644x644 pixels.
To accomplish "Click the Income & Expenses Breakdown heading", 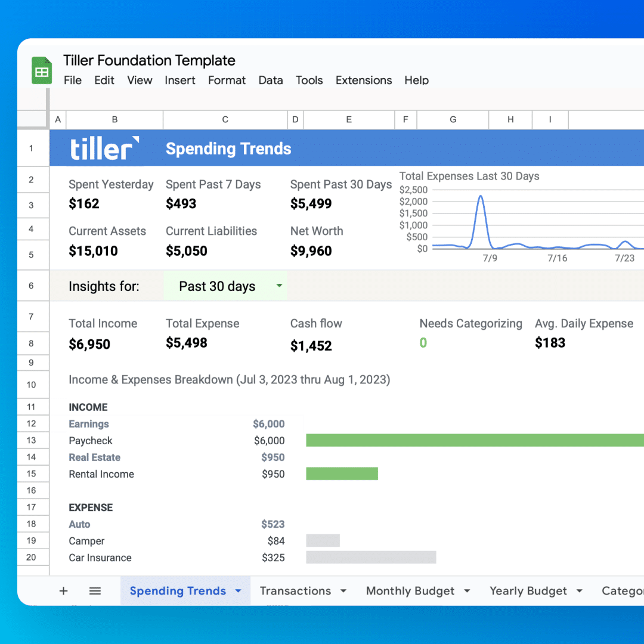I will click(229, 379).
